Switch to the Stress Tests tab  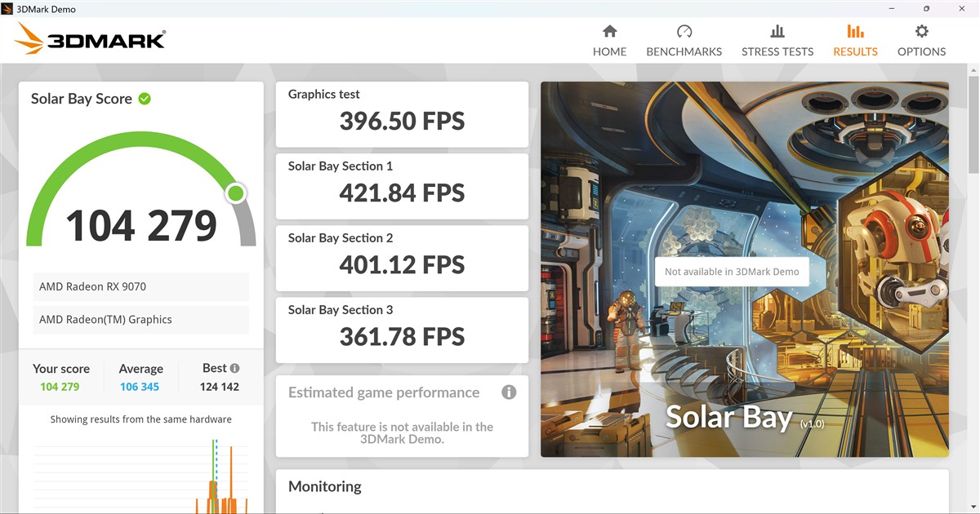(x=777, y=41)
